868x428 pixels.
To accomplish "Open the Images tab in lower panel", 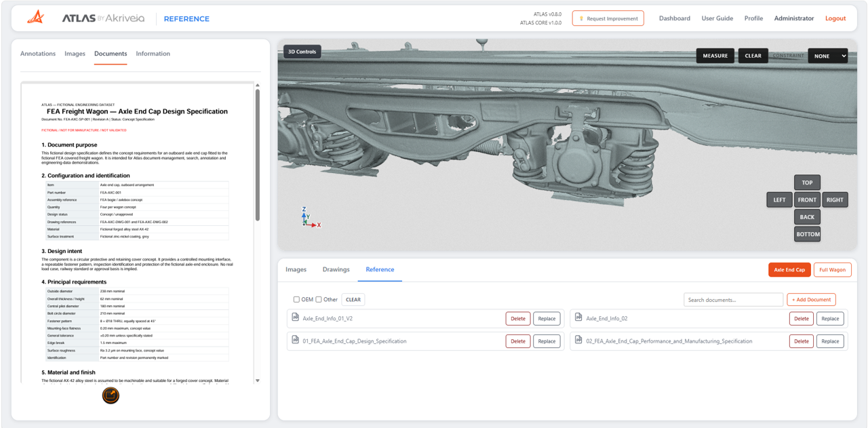I will click(x=296, y=269).
